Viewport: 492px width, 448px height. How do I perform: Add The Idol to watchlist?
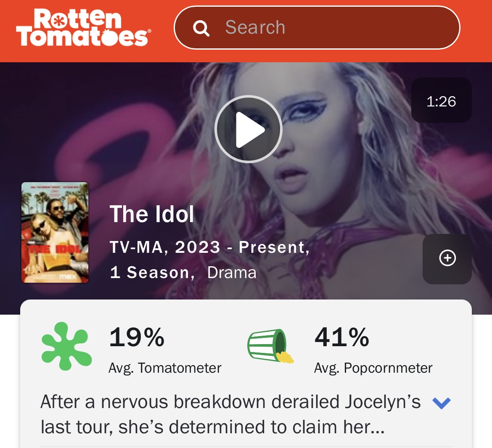point(447,259)
